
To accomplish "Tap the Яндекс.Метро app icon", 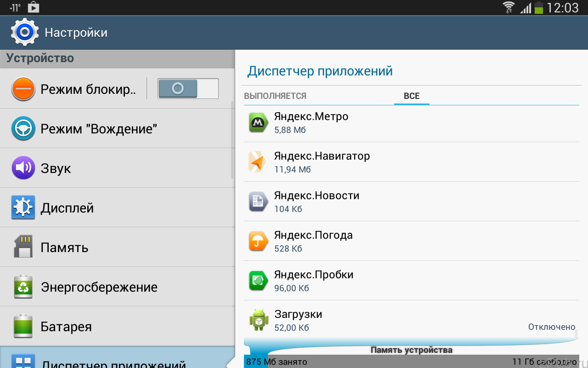I will click(259, 122).
